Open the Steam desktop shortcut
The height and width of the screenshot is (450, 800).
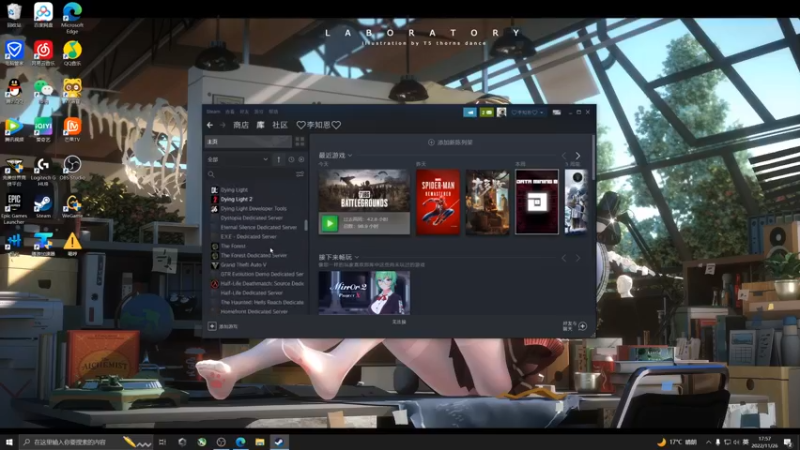[x=43, y=206]
